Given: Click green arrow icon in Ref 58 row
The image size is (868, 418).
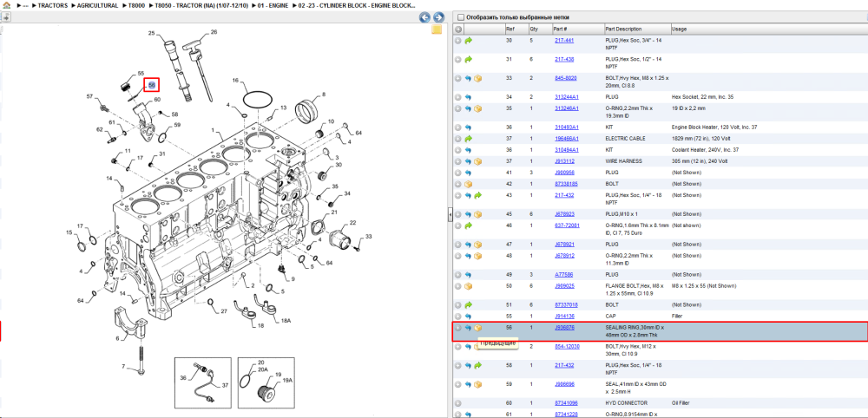Looking at the screenshot, I should [x=477, y=365].
